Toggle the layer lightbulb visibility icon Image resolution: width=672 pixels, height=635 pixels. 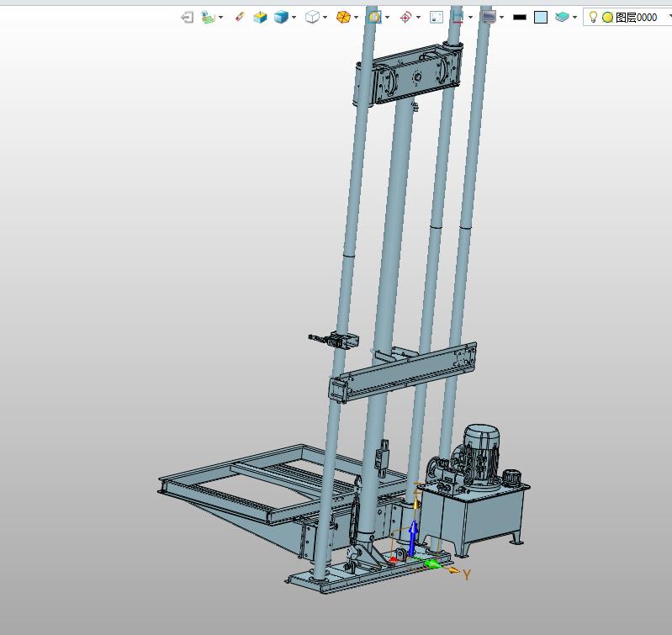click(593, 17)
